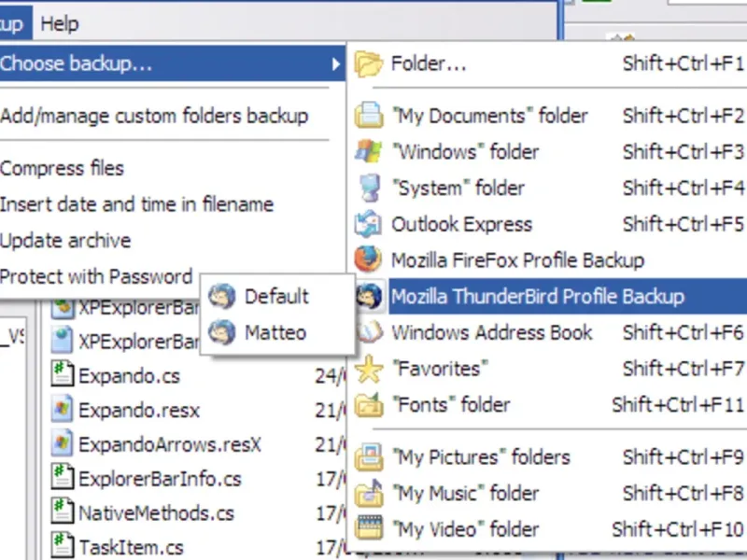Open Add/manage custom folders backup
This screenshot has height=560, width=747.
[154, 117]
